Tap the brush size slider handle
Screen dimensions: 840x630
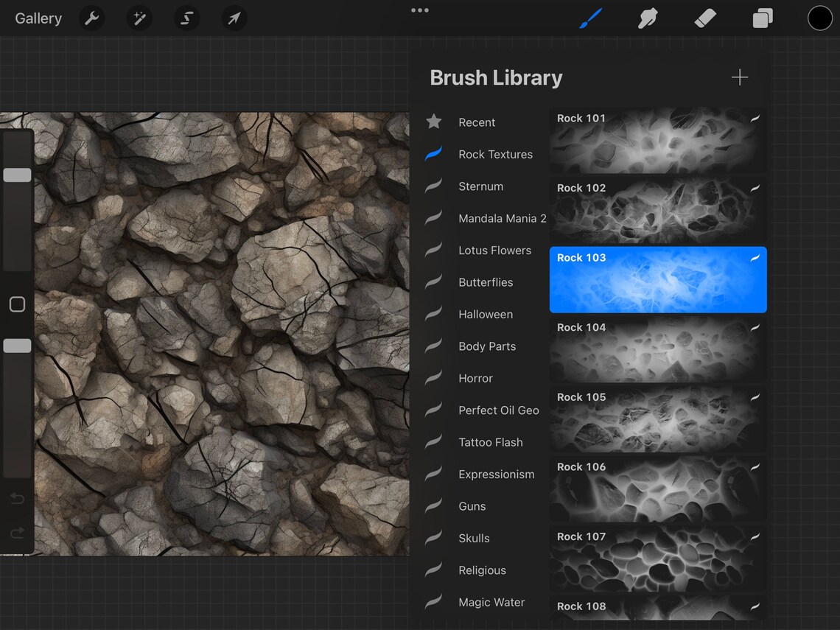[17, 175]
